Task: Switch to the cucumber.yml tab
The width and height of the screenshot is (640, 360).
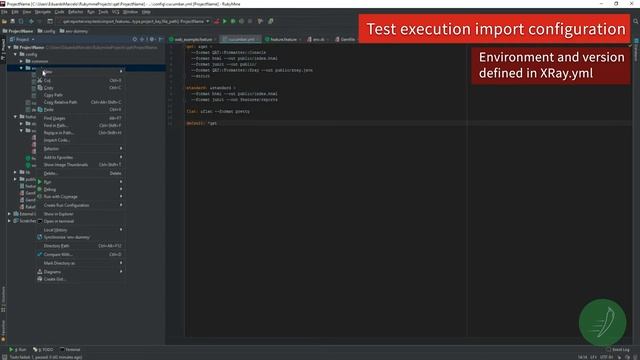Action: coord(241,40)
